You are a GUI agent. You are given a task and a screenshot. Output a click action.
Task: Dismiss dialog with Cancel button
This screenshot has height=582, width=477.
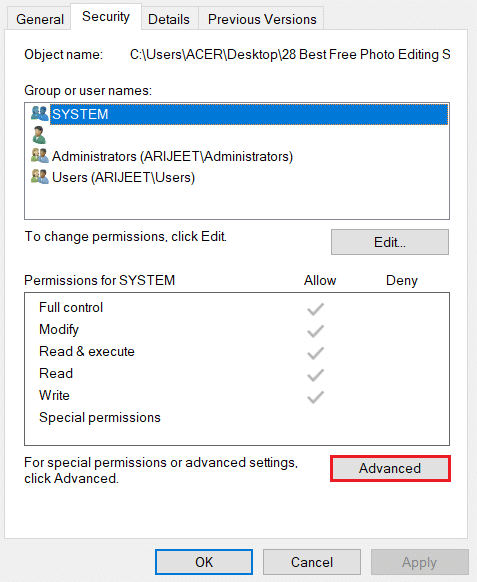point(312,562)
